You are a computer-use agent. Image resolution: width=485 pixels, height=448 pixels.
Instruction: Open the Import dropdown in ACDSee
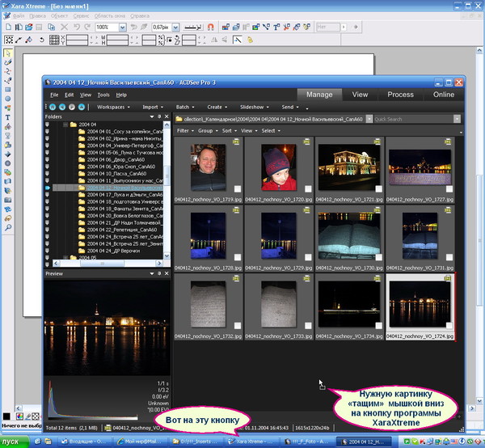coord(153,107)
